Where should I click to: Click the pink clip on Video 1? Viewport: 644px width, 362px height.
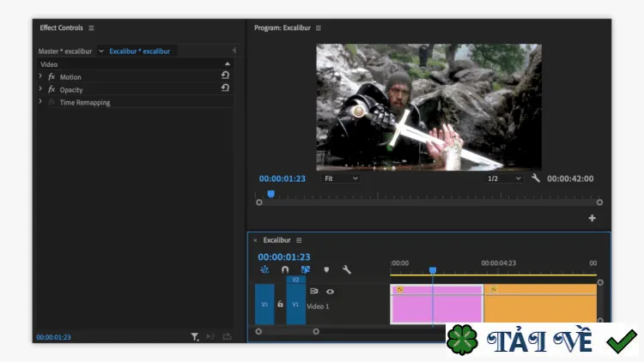tap(436, 305)
